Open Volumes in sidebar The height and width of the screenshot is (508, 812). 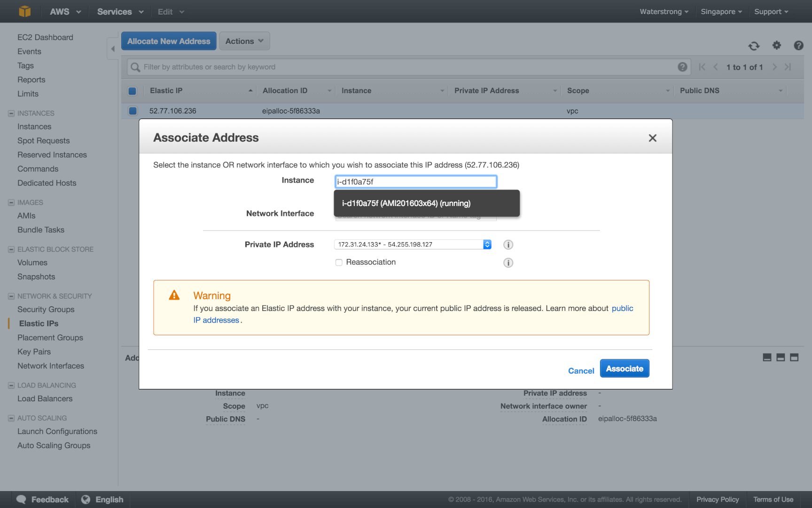click(x=32, y=262)
